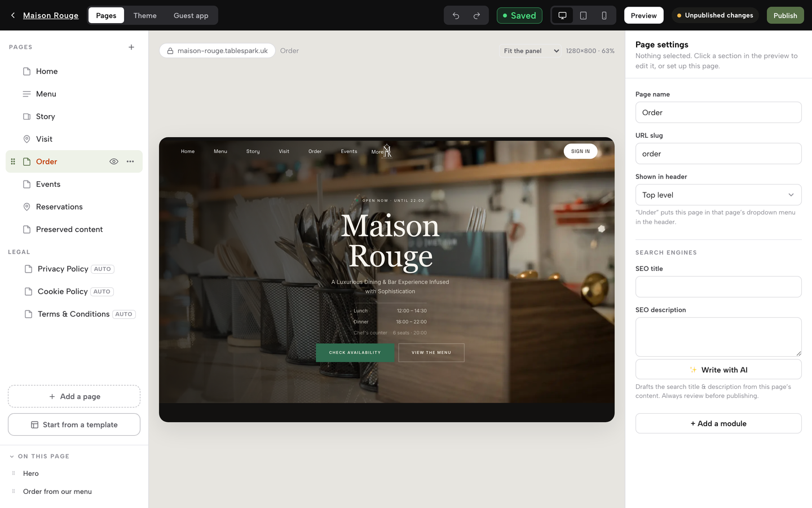Select the Reservations page in the list

74,207
